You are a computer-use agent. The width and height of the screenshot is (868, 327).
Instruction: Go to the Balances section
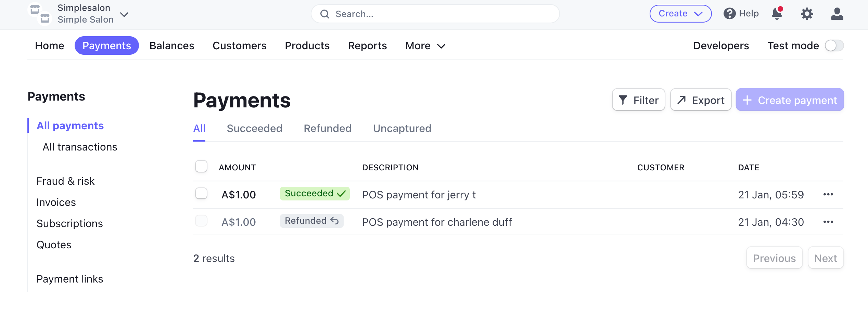172,46
